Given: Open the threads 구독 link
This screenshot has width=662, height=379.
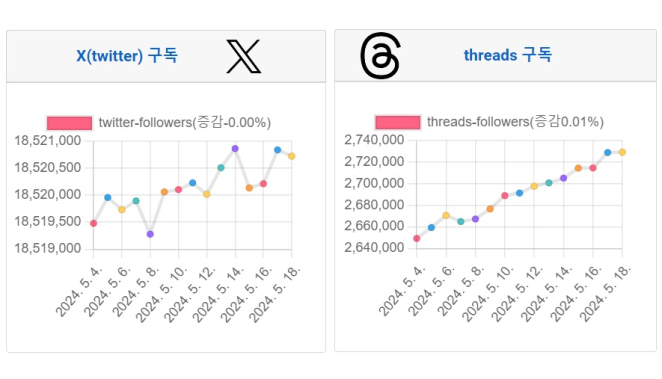Looking at the screenshot, I should (x=507, y=55).
